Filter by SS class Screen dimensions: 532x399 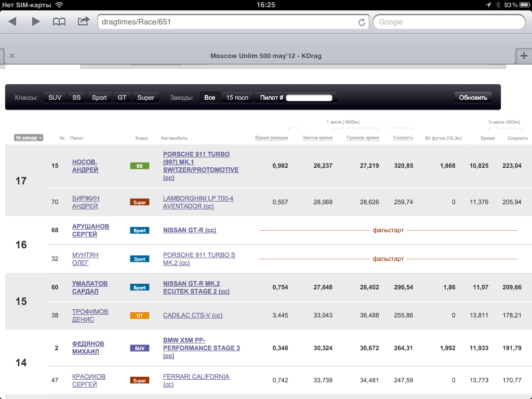76,98
